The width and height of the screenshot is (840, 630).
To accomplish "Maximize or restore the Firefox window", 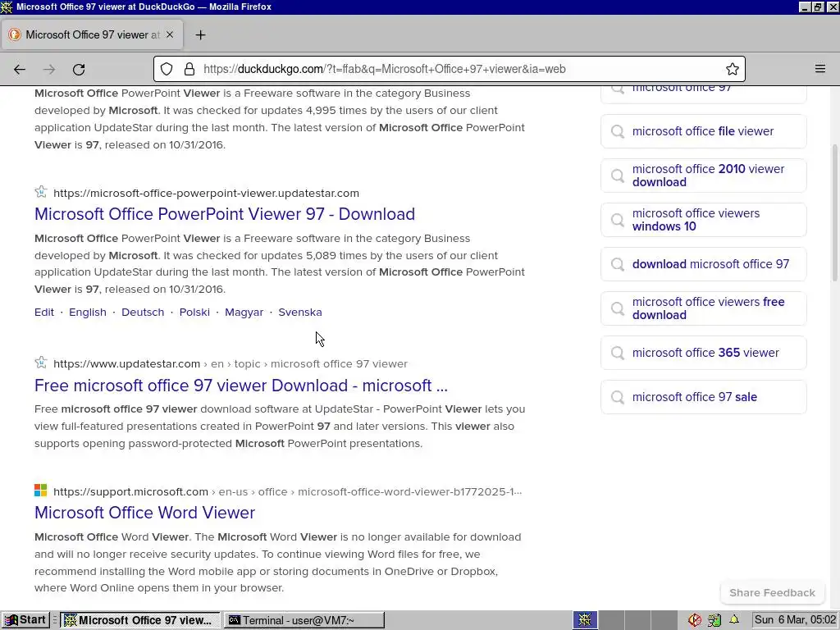I will [x=818, y=7].
